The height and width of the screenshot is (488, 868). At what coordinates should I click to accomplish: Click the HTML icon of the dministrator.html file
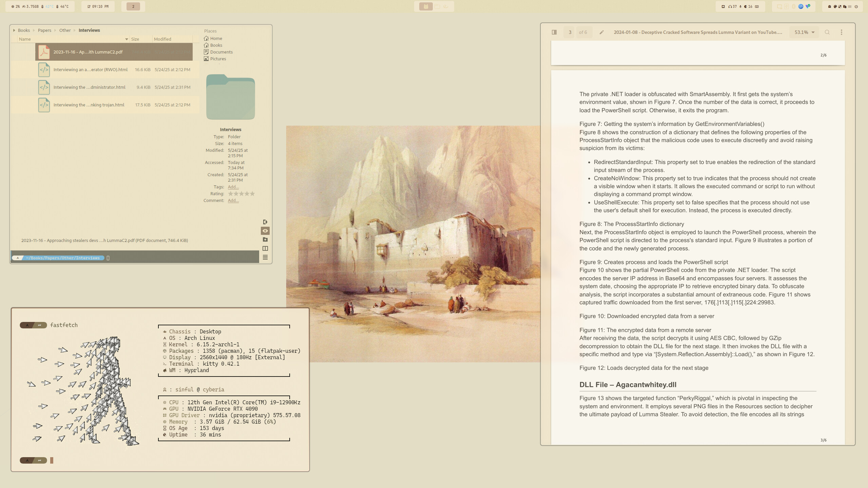click(x=44, y=87)
